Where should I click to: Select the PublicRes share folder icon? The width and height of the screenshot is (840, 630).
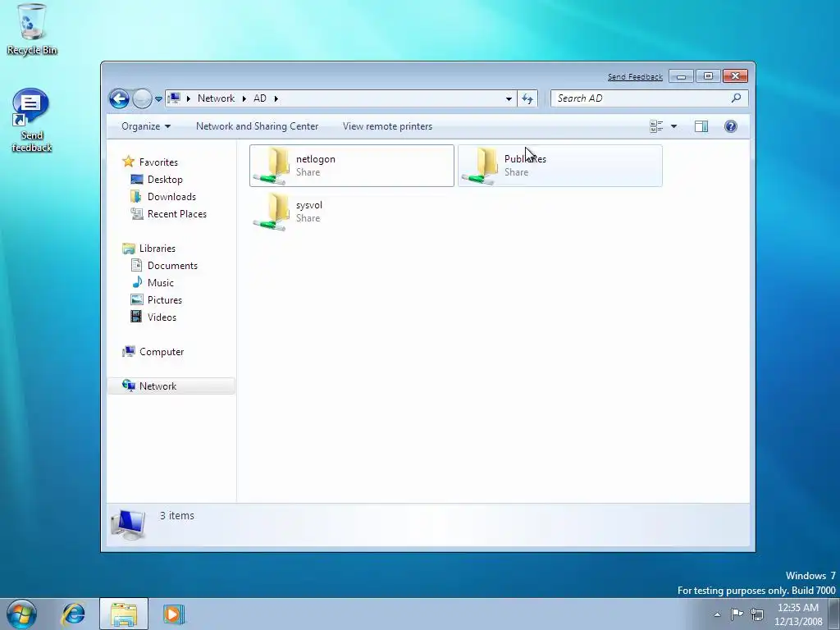481,166
